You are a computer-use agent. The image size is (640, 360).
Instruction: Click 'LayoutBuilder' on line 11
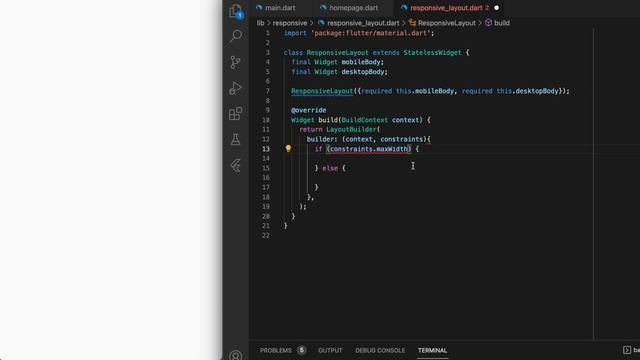point(351,129)
